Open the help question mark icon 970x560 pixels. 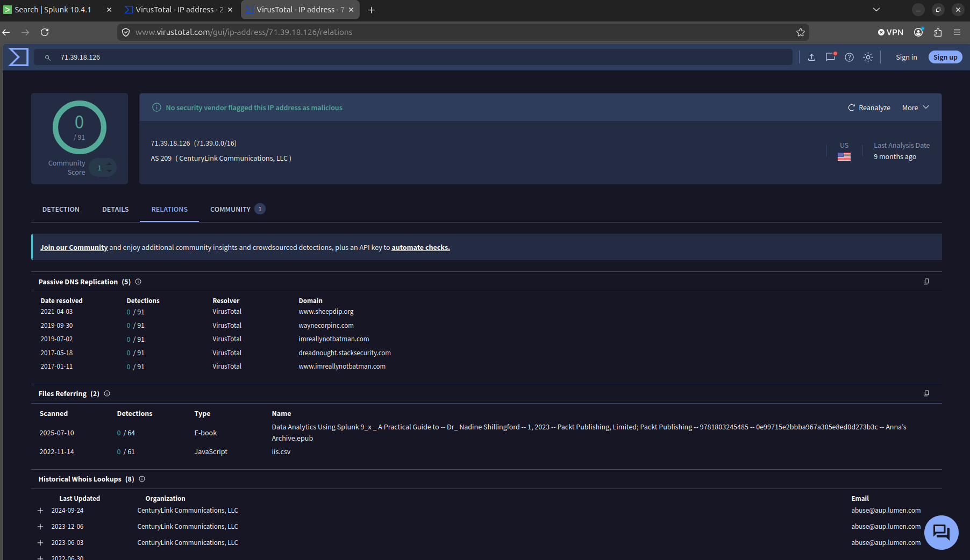coord(849,57)
